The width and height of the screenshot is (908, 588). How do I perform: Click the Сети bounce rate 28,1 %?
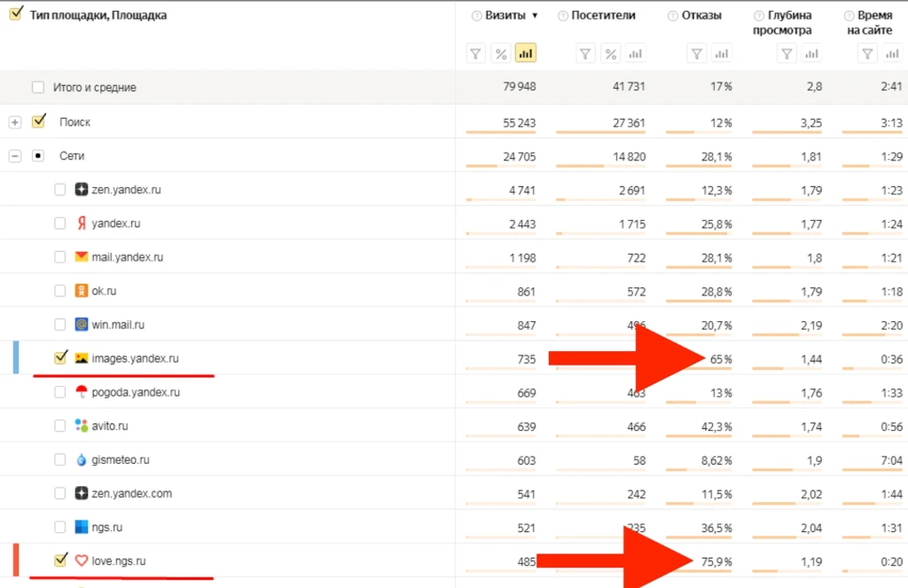click(716, 156)
